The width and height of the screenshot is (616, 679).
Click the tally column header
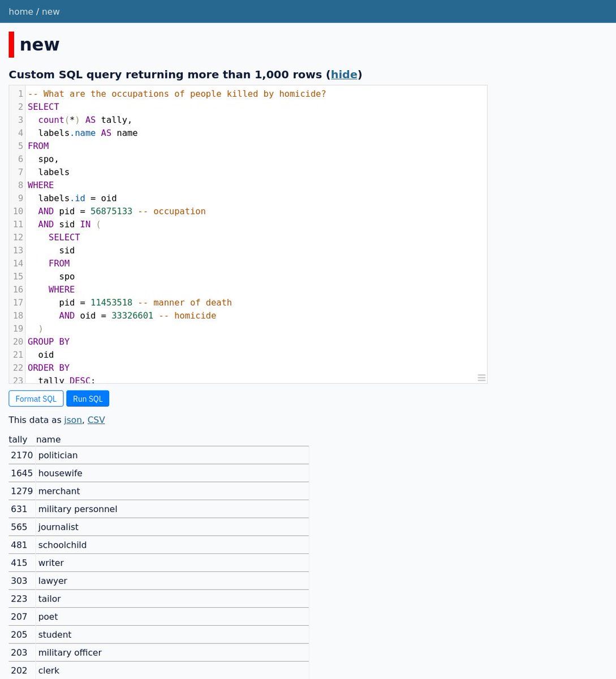click(x=18, y=439)
